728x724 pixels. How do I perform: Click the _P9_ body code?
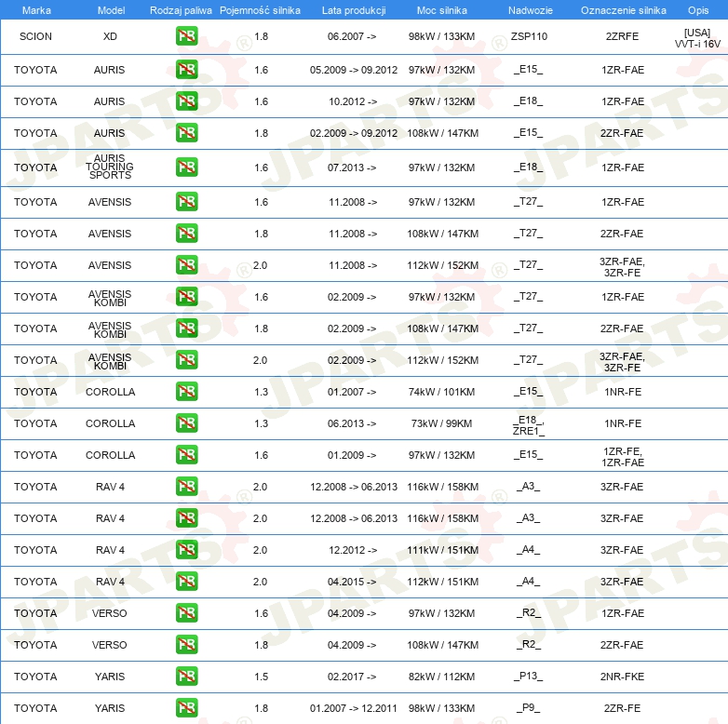[529, 708]
